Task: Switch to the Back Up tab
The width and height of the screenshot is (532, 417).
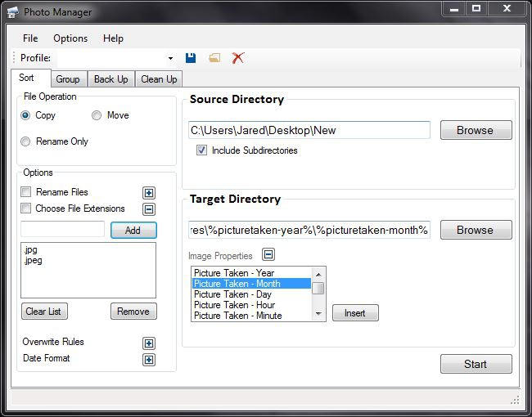Action: [111, 79]
